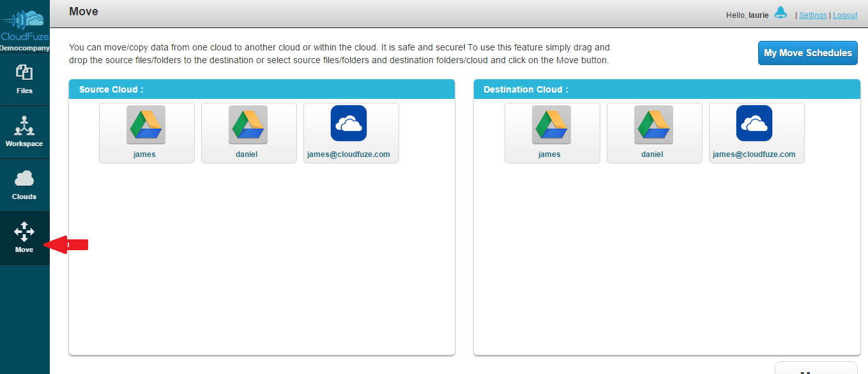The height and width of the screenshot is (374, 868).
Task: Click the Source Cloud panel header
Action: click(x=262, y=89)
